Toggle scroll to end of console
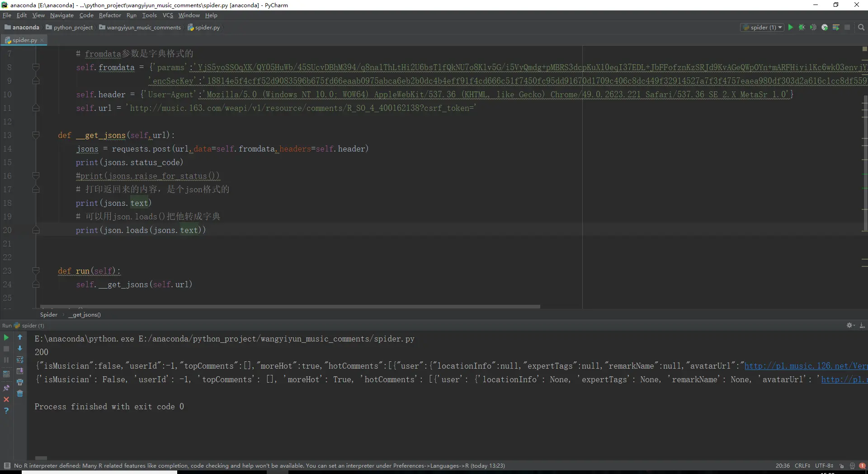 click(x=20, y=371)
